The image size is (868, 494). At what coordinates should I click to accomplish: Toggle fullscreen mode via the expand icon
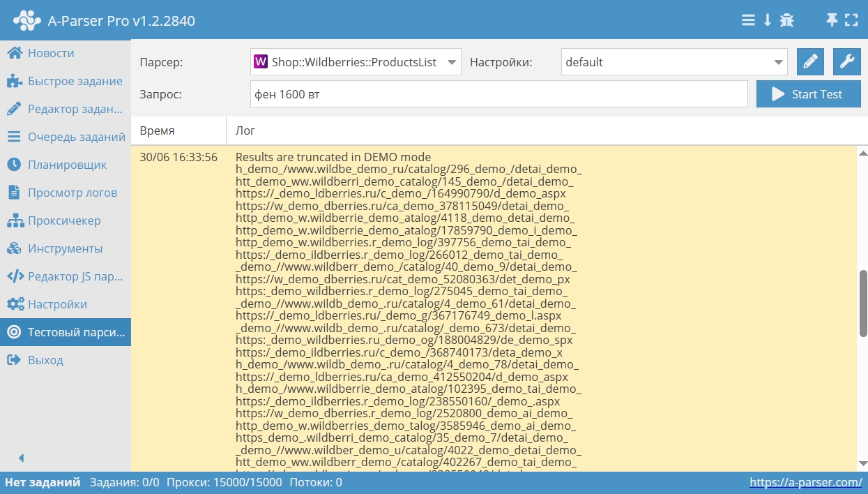pos(851,20)
